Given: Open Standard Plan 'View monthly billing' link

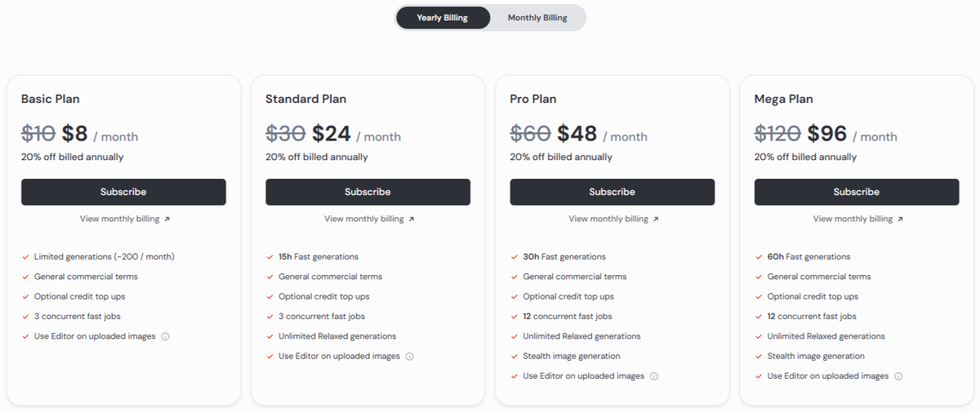Looking at the screenshot, I should (x=363, y=219).
